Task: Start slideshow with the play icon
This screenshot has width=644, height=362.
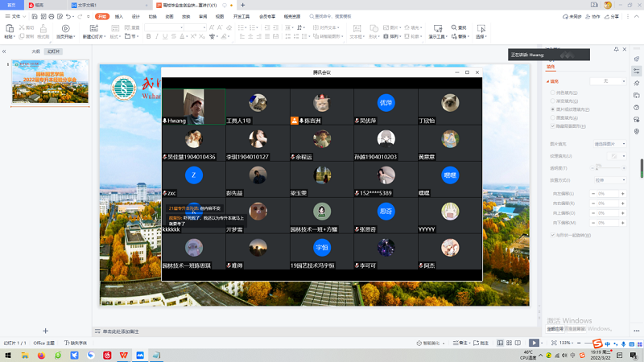Action: point(535,343)
